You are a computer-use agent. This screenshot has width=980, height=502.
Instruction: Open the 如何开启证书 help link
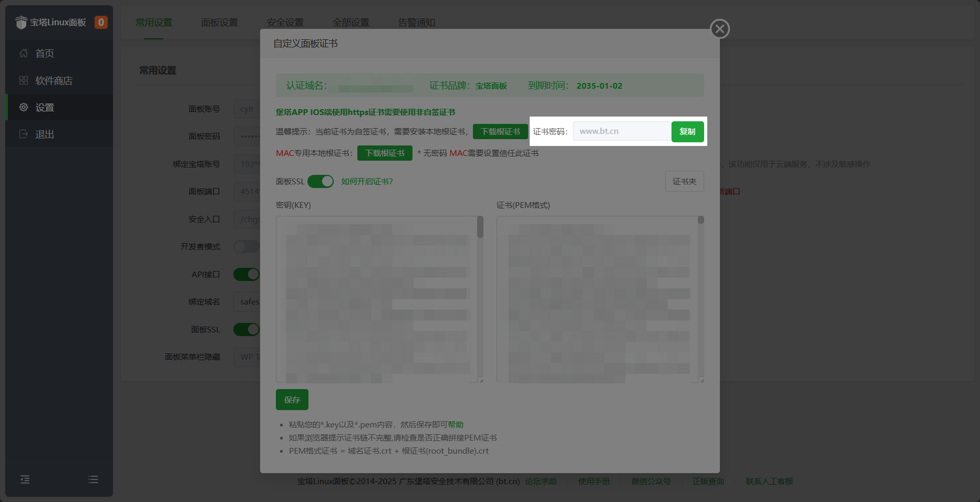pyautogui.click(x=367, y=181)
